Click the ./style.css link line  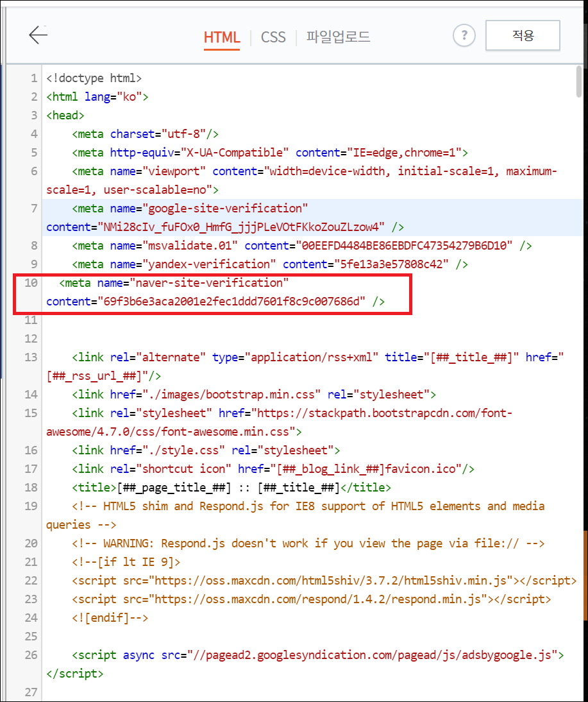pos(206,450)
